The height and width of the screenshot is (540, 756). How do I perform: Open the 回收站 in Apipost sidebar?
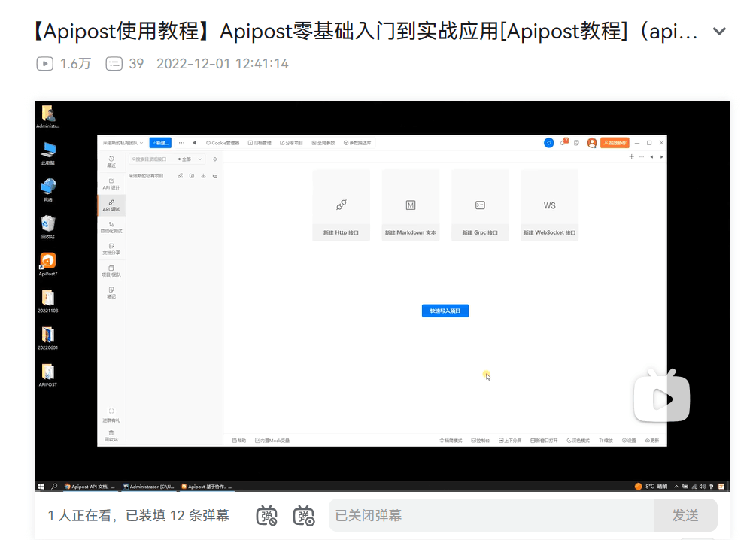[x=111, y=436]
